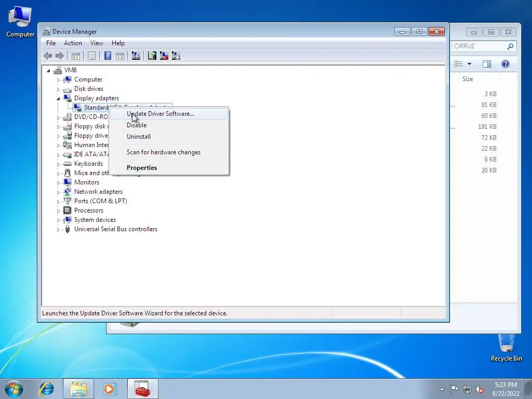
Task: Expand the Keyboards category arrow
Action: (x=58, y=164)
